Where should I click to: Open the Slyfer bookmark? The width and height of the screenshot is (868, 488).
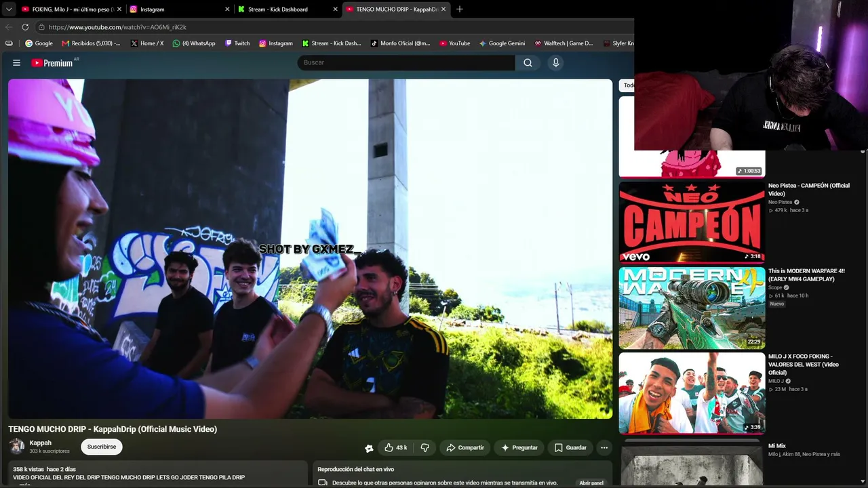click(618, 43)
